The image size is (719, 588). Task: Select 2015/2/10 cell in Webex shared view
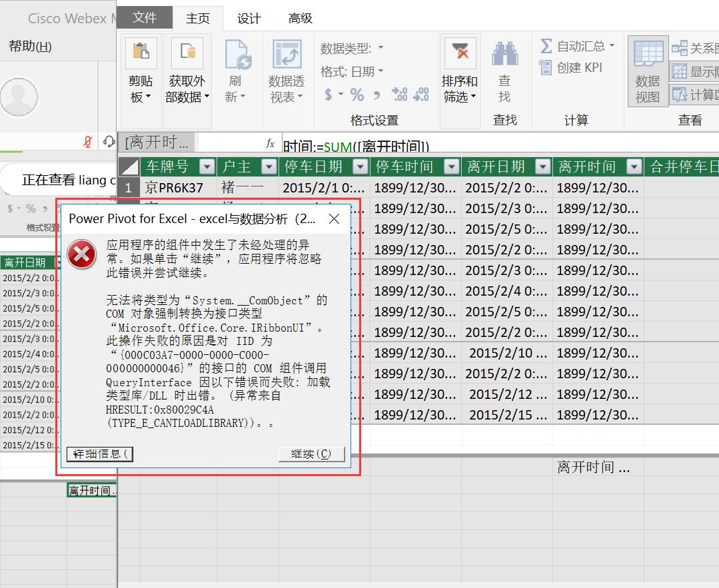pos(29,399)
